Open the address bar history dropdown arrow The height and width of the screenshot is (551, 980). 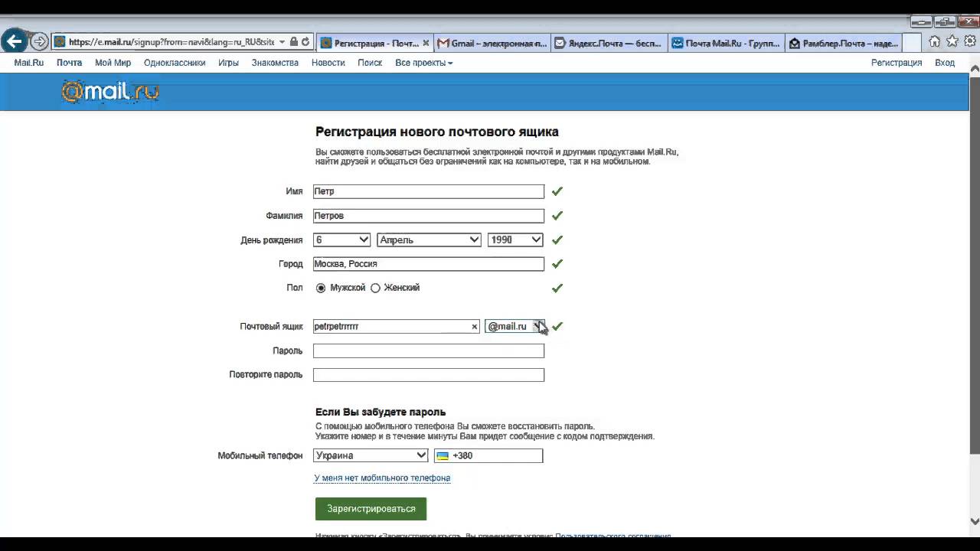pyautogui.click(x=282, y=42)
